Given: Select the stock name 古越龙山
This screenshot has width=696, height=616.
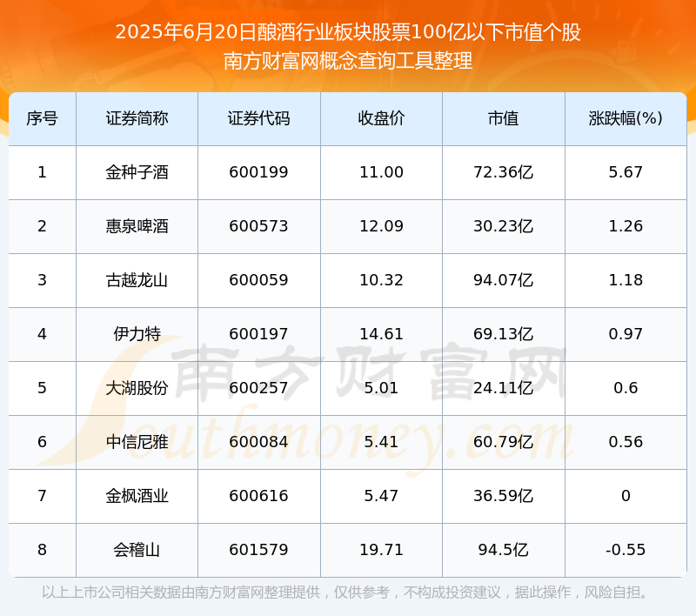Looking at the screenshot, I should click(x=137, y=280).
